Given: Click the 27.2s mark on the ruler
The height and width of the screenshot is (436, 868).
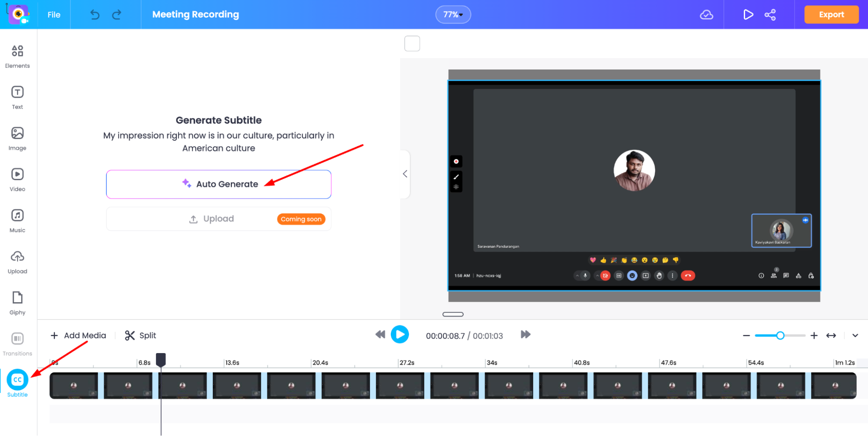Looking at the screenshot, I should (407, 363).
